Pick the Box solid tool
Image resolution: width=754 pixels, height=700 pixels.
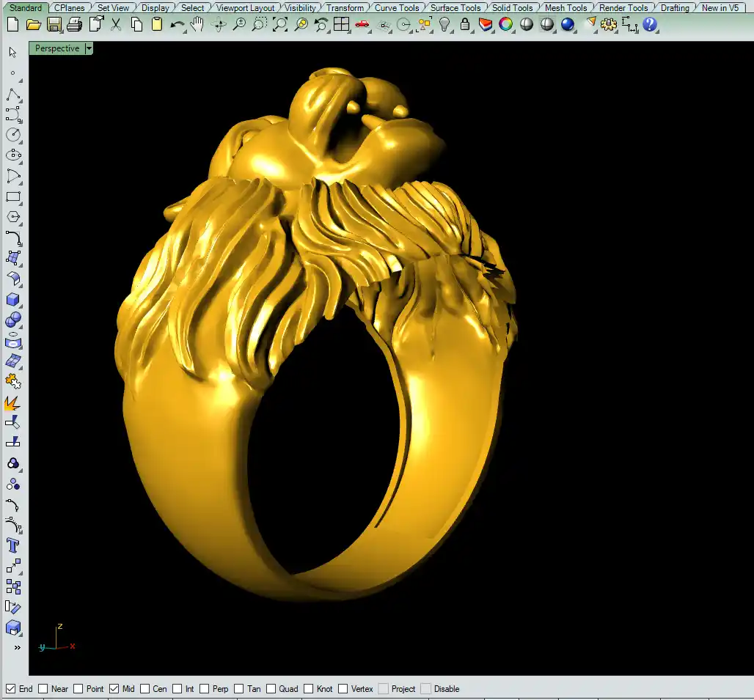click(12, 300)
